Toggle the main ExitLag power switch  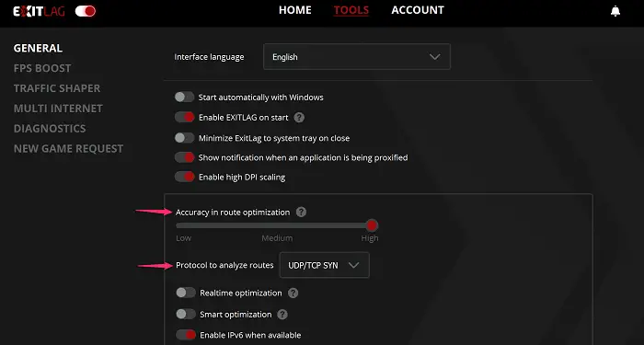pos(86,11)
